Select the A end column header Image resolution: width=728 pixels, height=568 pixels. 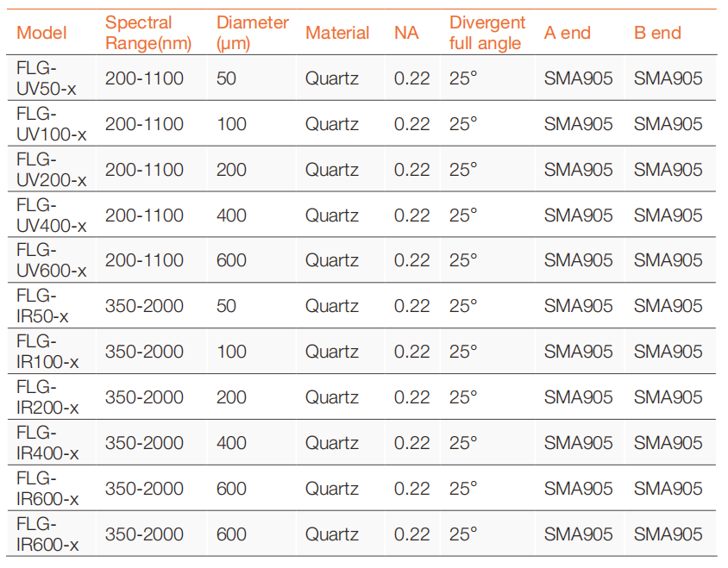tap(568, 34)
